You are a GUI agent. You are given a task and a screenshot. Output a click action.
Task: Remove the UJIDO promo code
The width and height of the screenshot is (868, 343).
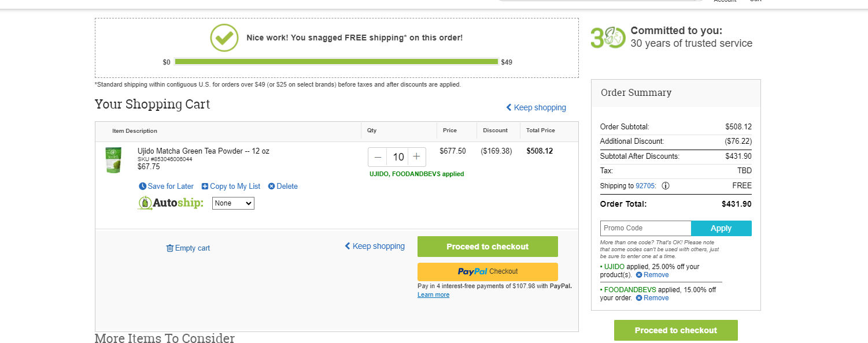[x=652, y=275]
